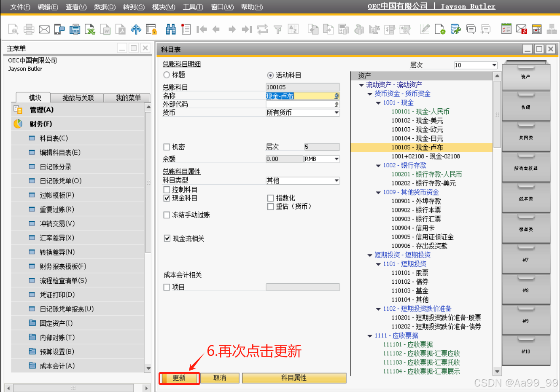Click the refresh record toolbar icon
This screenshot has height=392, width=560.
[262, 29]
